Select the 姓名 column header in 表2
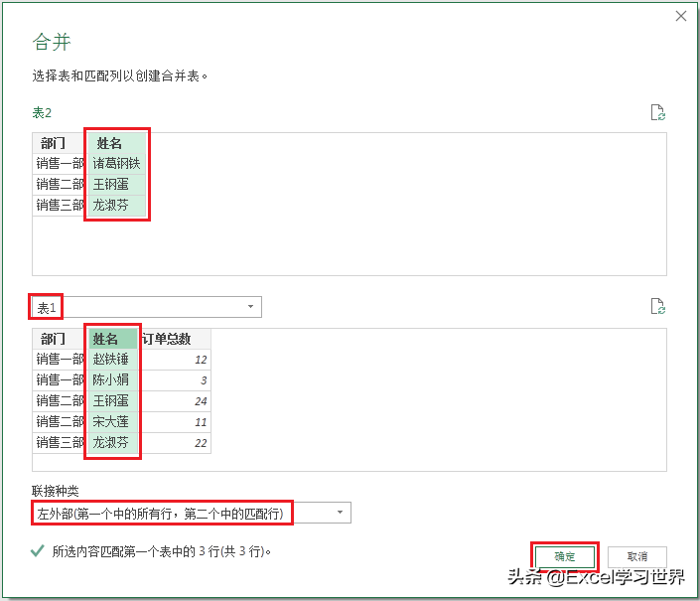Screen dimensions: 700x601 pyautogui.click(x=116, y=143)
